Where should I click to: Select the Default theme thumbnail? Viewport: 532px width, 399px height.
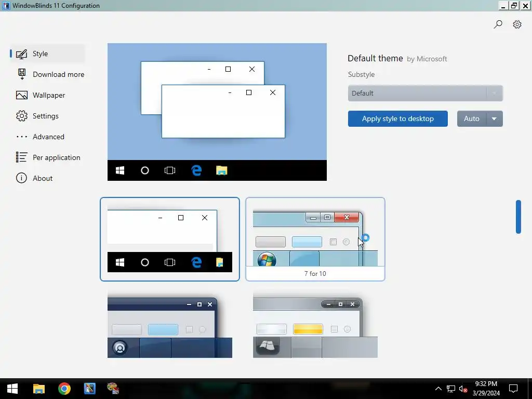pos(170,239)
